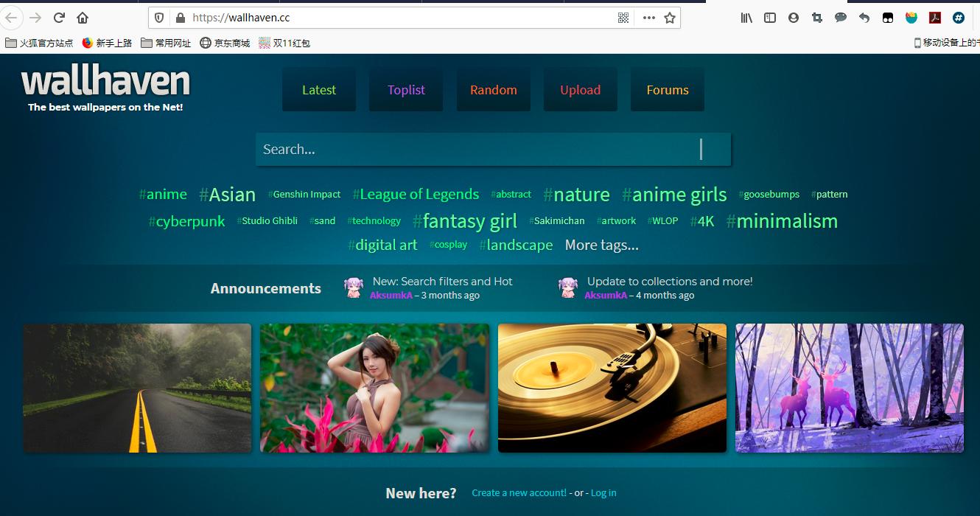
Task: Open the More tags link
Action: point(602,245)
